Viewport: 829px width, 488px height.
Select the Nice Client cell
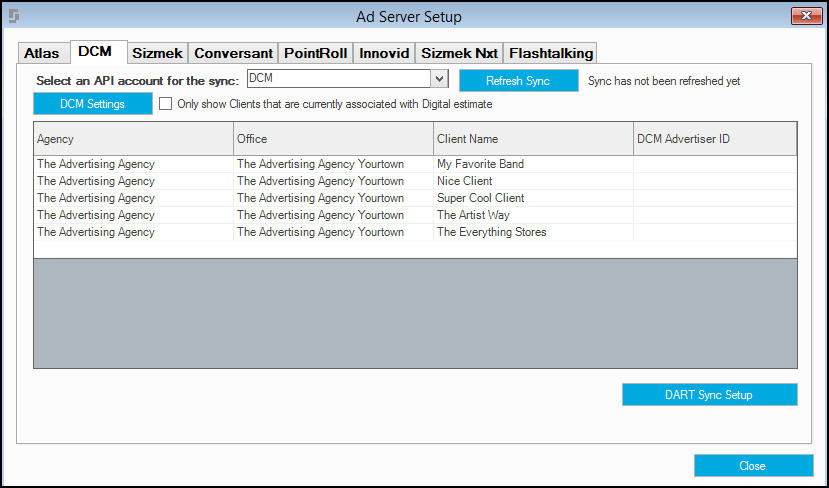coord(533,181)
